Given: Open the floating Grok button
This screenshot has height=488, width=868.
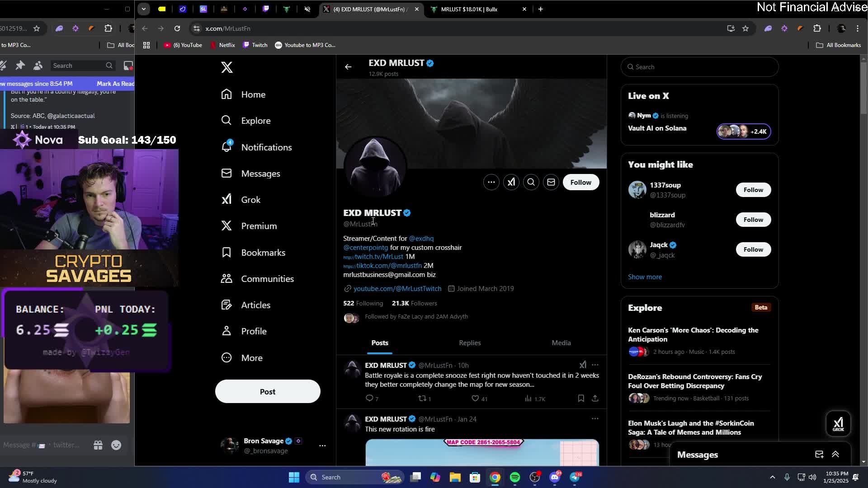Looking at the screenshot, I should (x=838, y=424).
